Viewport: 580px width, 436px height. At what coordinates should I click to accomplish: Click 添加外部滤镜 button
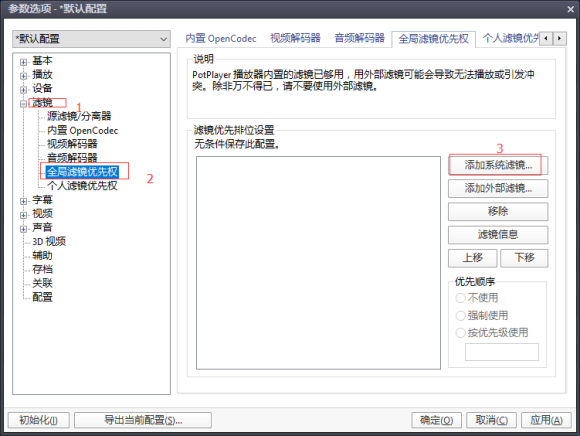point(498,189)
